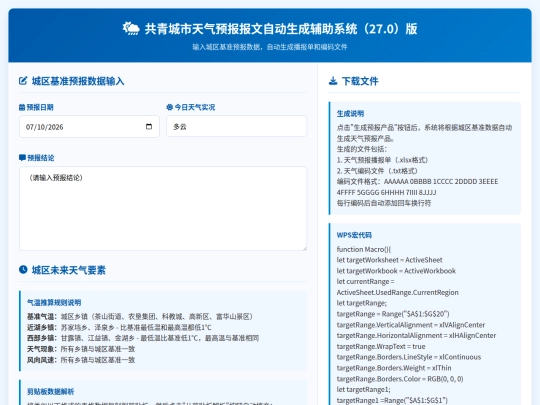Viewport: 540px width, 405px height.
Task: Click the header subtitle text 输入城区基准预报数据
Action: [270, 47]
